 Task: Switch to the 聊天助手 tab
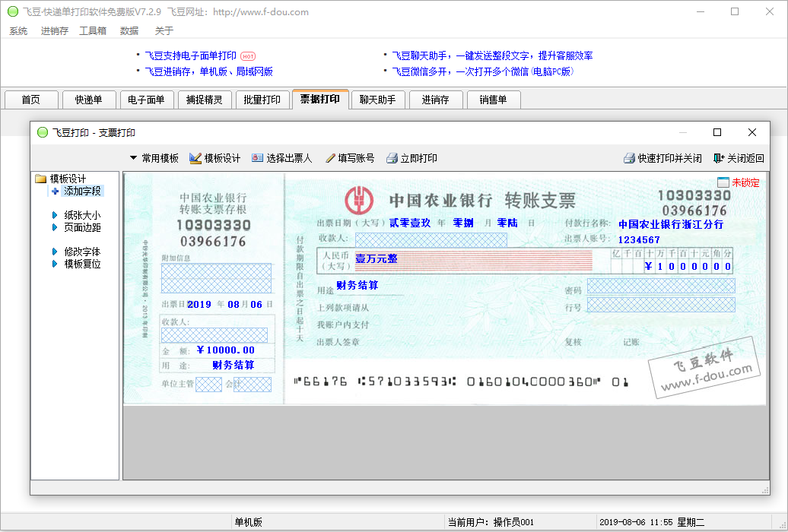[378, 100]
